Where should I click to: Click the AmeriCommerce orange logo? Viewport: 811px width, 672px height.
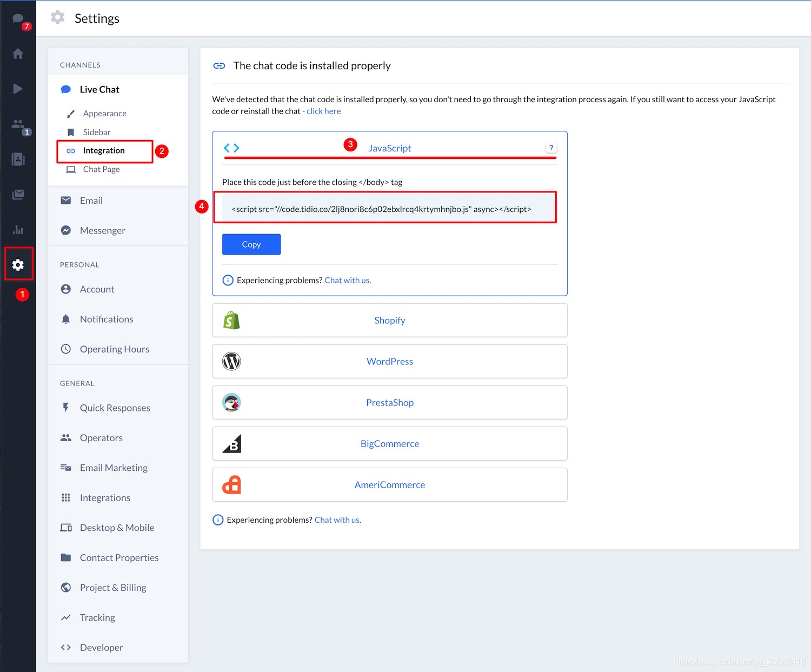231,484
